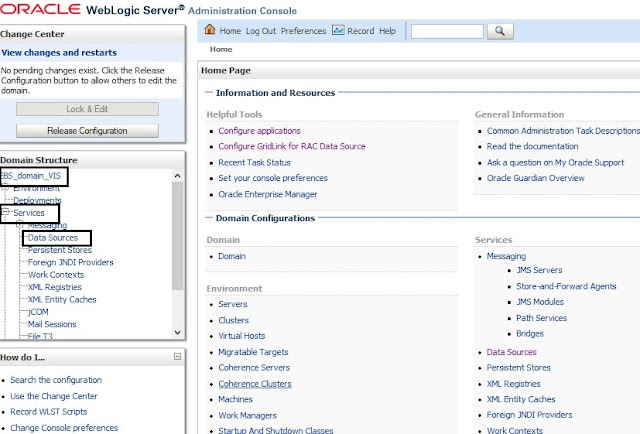The width and height of the screenshot is (640, 434).
Task: Open Oracle Enterprise Manager link
Action: [x=267, y=193]
